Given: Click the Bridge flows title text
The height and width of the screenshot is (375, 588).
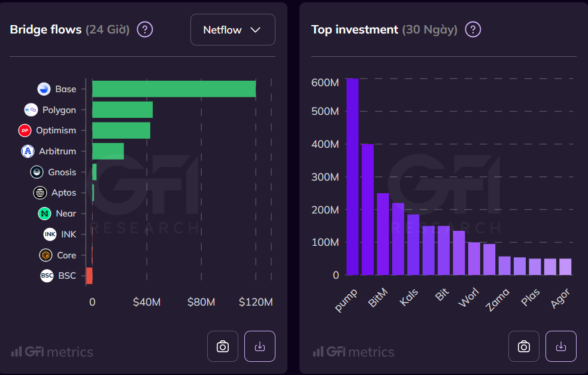Looking at the screenshot, I should coord(46,29).
